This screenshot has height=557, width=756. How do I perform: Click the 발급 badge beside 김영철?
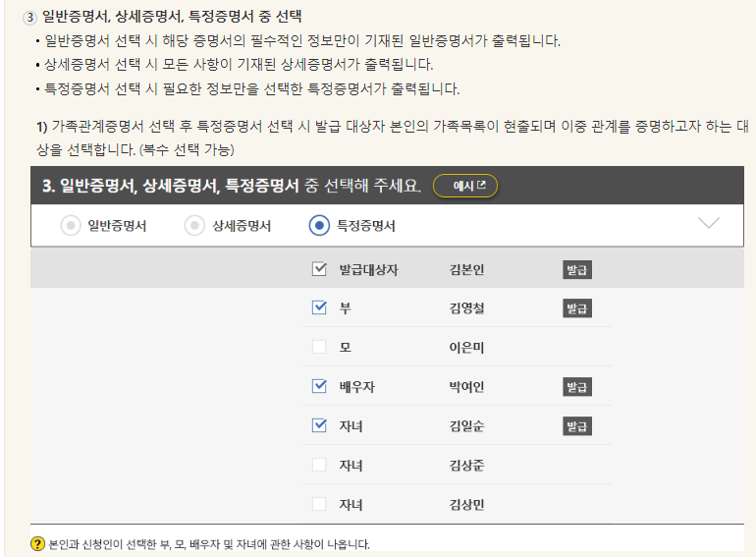tap(577, 308)
